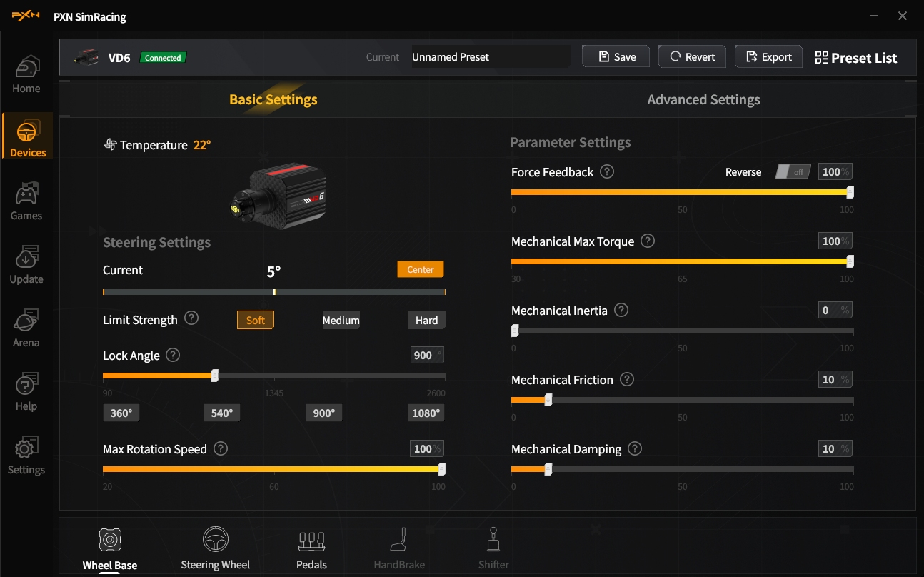This screenshot has height=577, width=924.
Task: Switch to the Advanced Settings tab
Action: [703, 100]
